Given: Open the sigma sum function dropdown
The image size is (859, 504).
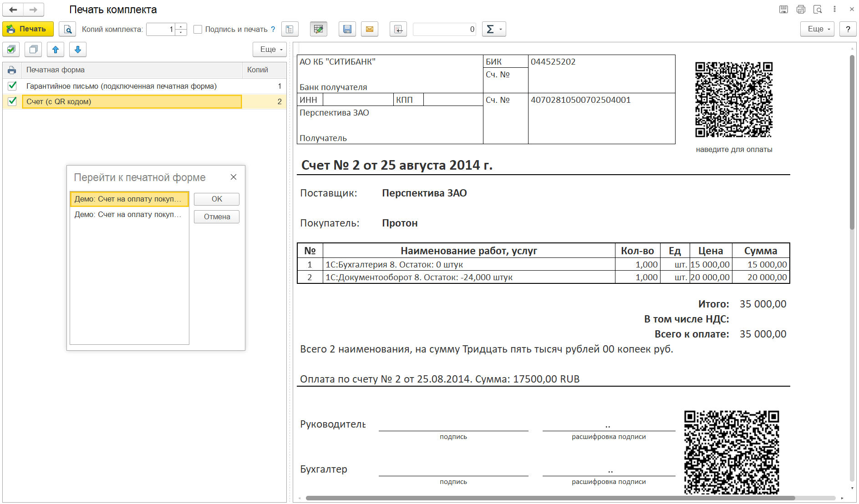Looking at the screenshot, I should pos(494,29).
